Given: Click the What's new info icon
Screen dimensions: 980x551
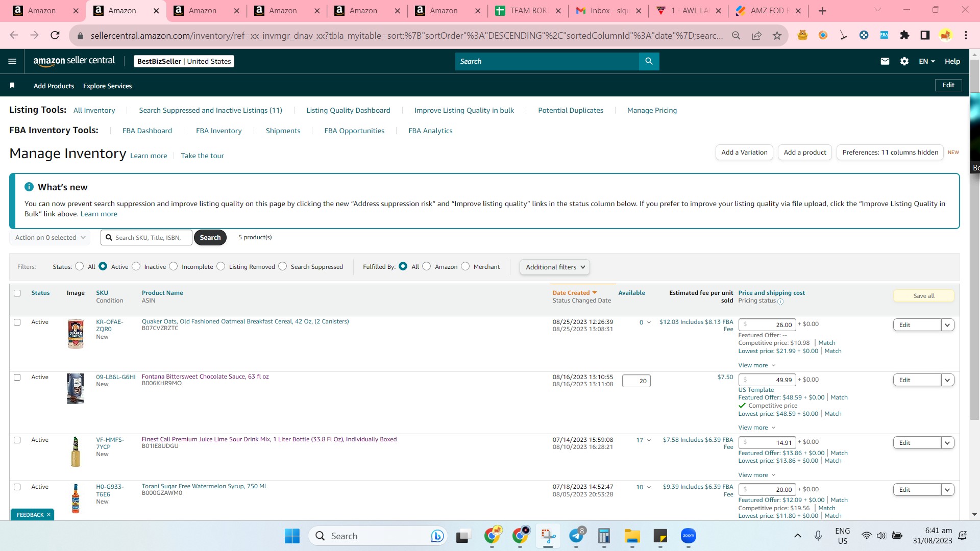Looking at the screenshot, I should pos(29,187).
